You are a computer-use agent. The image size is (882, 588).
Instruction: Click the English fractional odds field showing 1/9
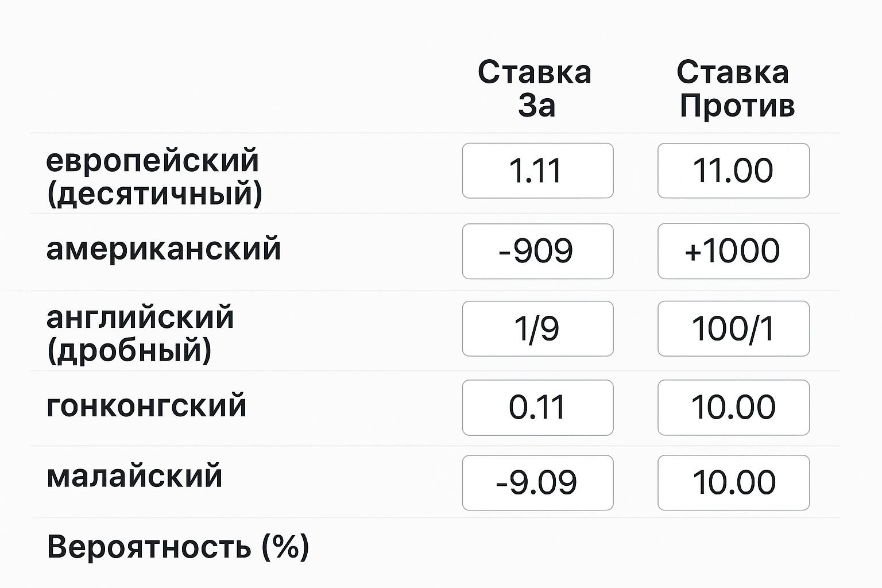point(537,328)
